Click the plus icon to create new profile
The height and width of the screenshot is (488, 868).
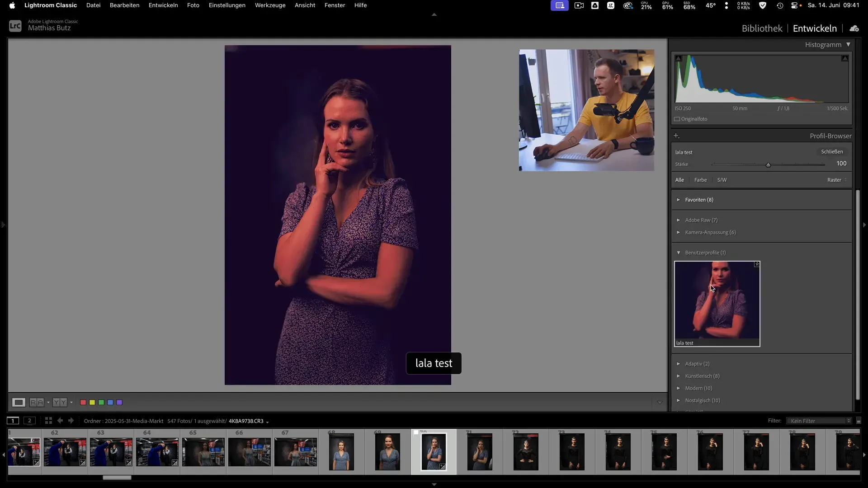676,135
